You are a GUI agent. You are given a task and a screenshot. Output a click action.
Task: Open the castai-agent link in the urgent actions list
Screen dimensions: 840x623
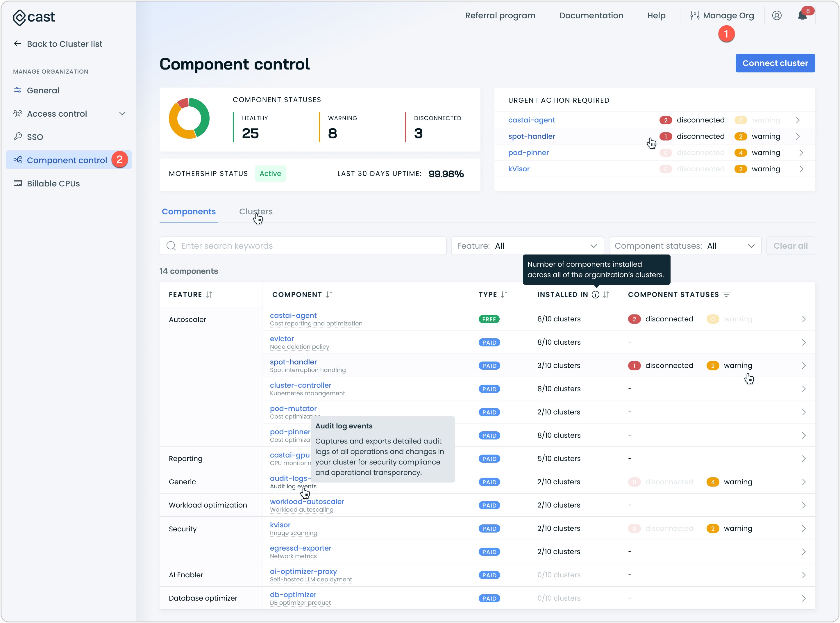point(531,120)
